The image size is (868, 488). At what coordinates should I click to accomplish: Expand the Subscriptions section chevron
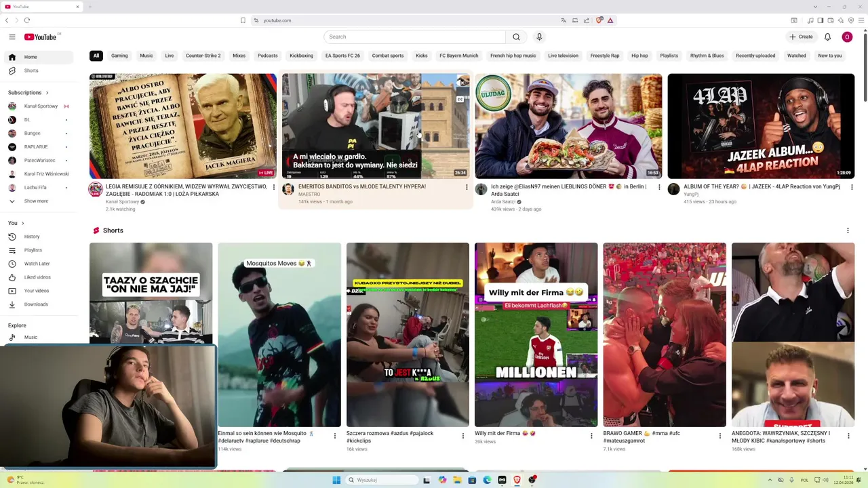click(x=47, y=92)
